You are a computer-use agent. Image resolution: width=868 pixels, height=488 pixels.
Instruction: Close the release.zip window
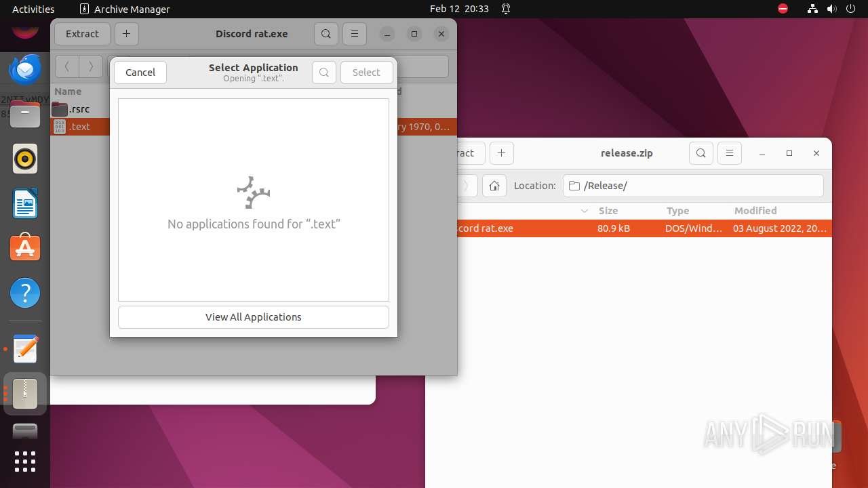click(x=816, y=153)
